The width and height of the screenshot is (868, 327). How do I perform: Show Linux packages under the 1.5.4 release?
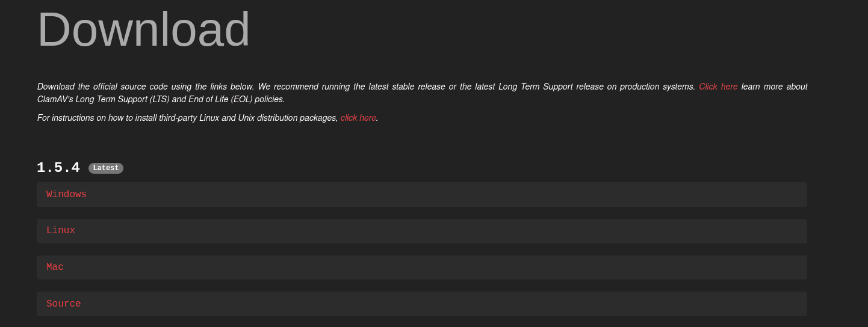(421, 231)
